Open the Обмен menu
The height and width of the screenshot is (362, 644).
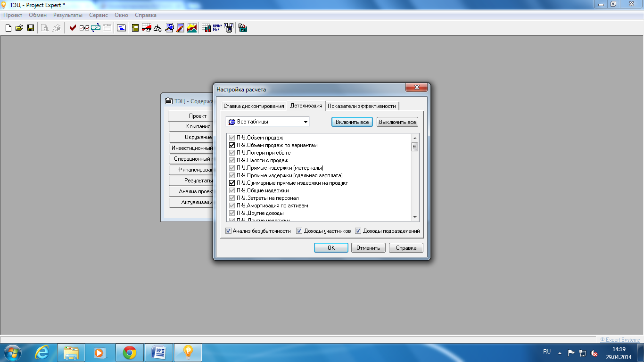(38, 15)
